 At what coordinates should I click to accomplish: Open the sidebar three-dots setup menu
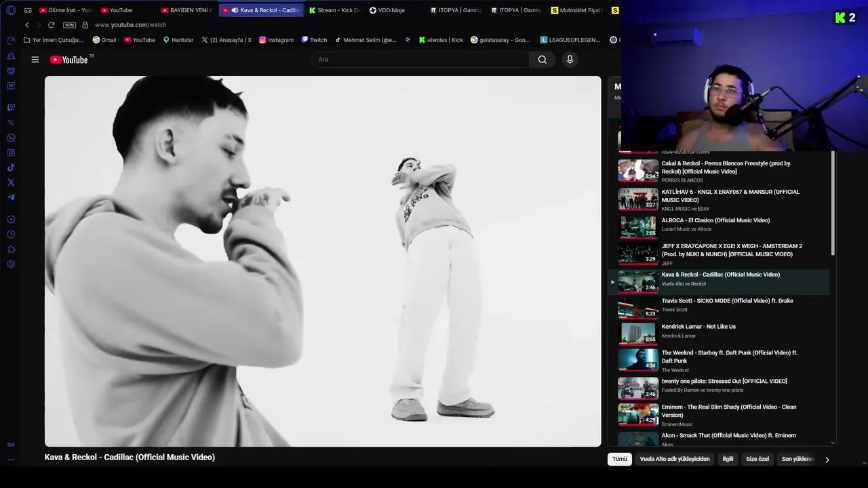[11, 460]
